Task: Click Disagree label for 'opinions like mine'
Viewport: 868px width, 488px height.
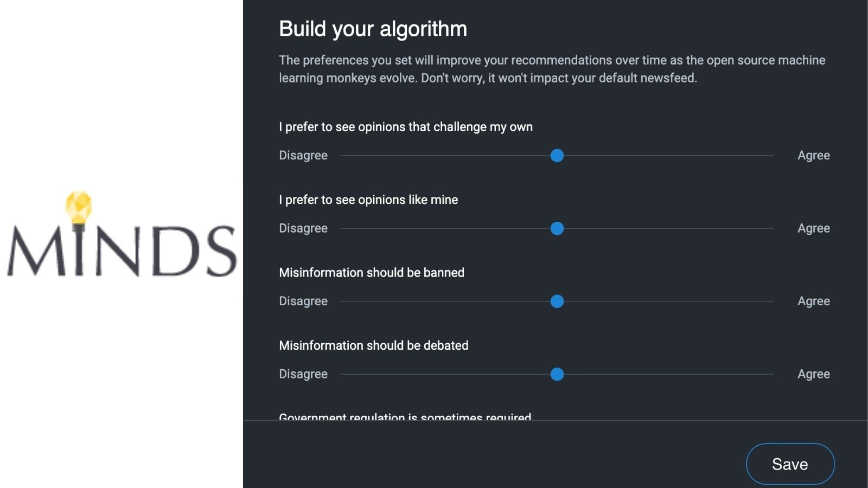Action: coord(303,228)
